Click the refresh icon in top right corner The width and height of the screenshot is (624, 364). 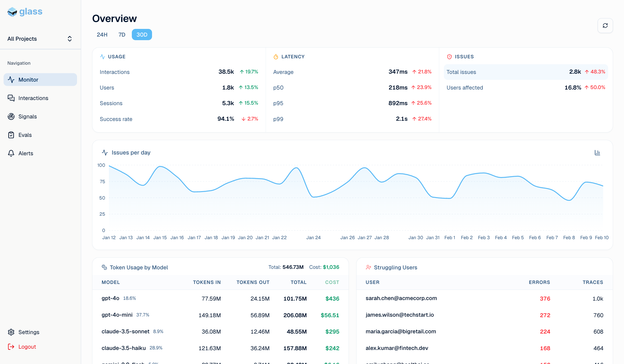coord(605,26)
